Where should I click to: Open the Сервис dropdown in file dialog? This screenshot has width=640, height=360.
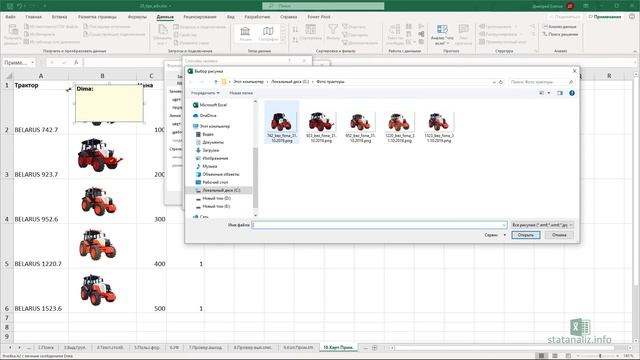495,235
